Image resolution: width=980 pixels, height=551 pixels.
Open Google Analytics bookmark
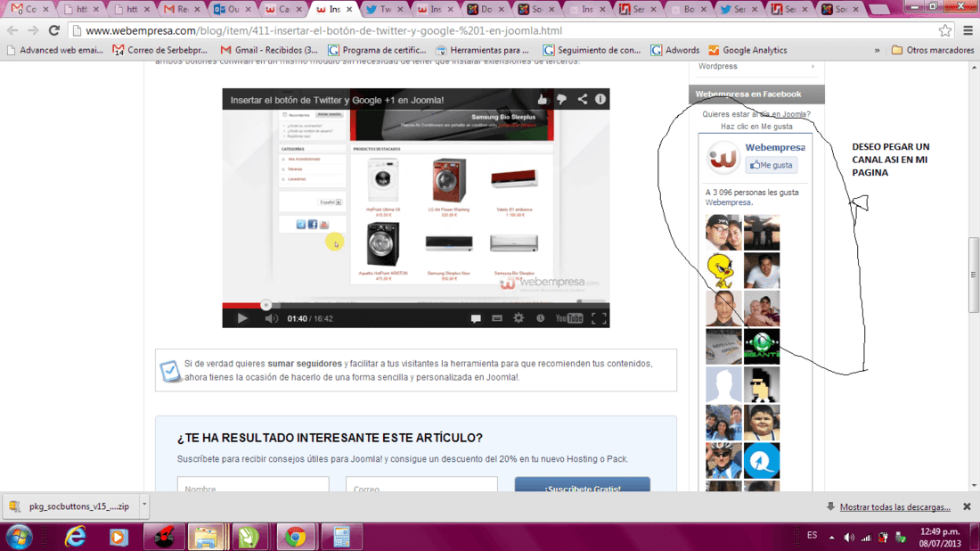747,50
